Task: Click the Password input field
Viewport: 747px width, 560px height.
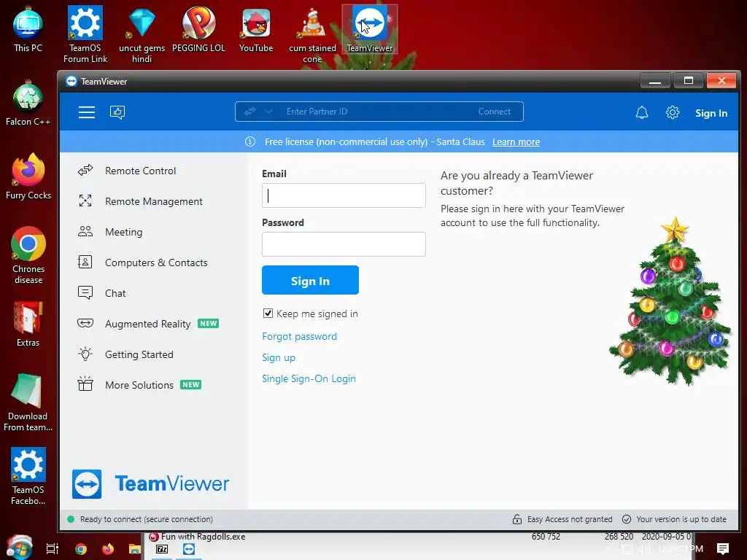Action: click(x=344, y=244)
